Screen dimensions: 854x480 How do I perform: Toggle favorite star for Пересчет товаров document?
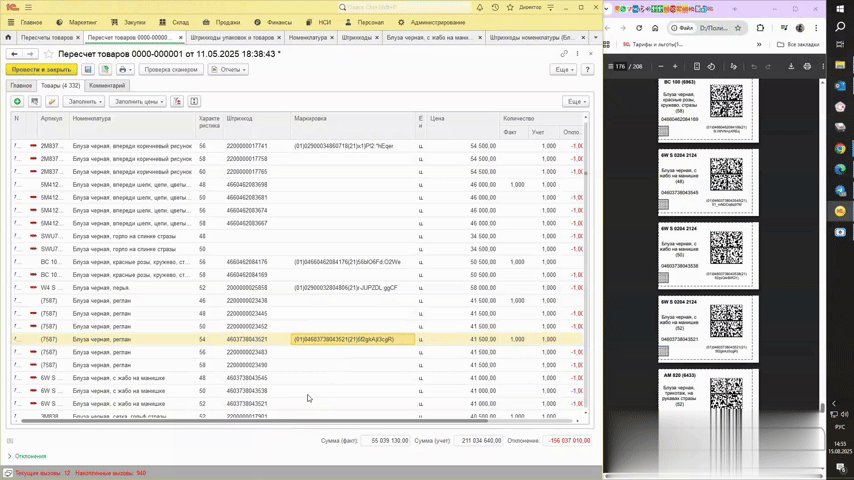[x=48, y=54]
